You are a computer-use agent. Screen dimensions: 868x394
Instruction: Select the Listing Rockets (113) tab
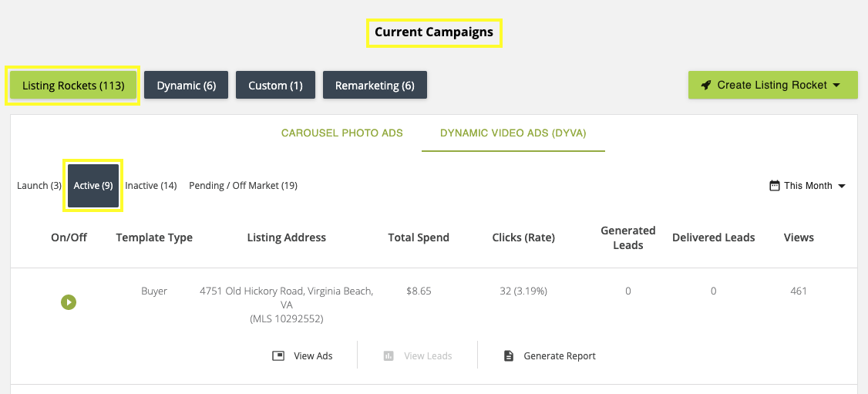tap(73, 86)
